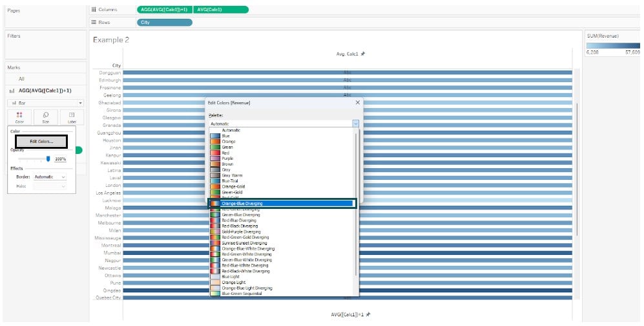Click the Opacity slider handle

point(48,158)
